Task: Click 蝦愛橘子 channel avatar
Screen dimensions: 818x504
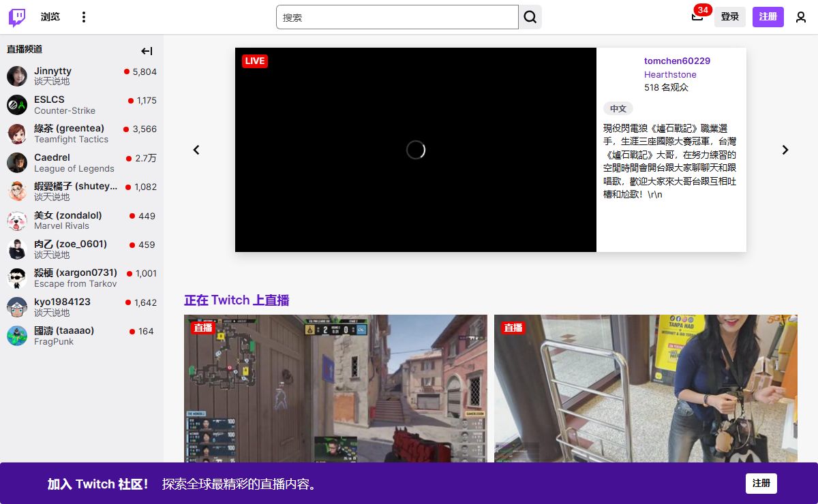Action: click(x=17, y=191)
